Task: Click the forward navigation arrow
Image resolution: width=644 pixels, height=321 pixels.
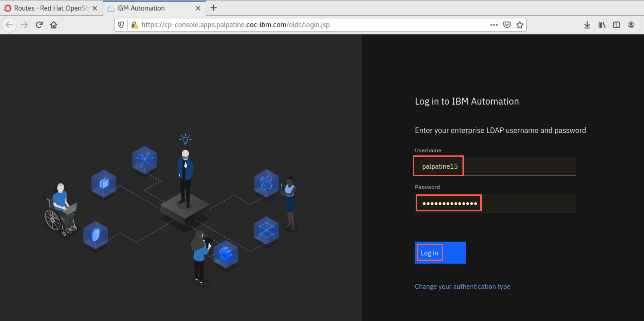Action: (x=24, y=25)
